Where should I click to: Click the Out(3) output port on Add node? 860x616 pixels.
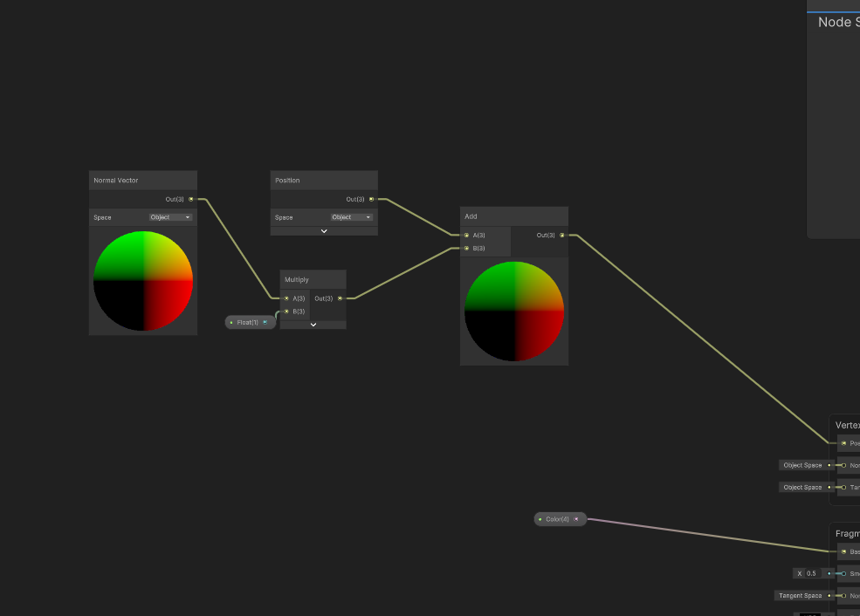click(x=561, y=235)
